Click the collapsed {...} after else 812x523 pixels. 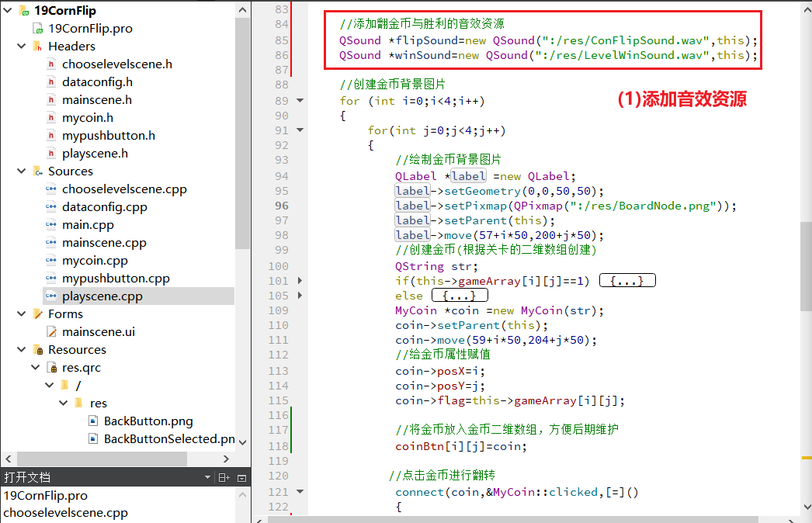coord(460,296)
